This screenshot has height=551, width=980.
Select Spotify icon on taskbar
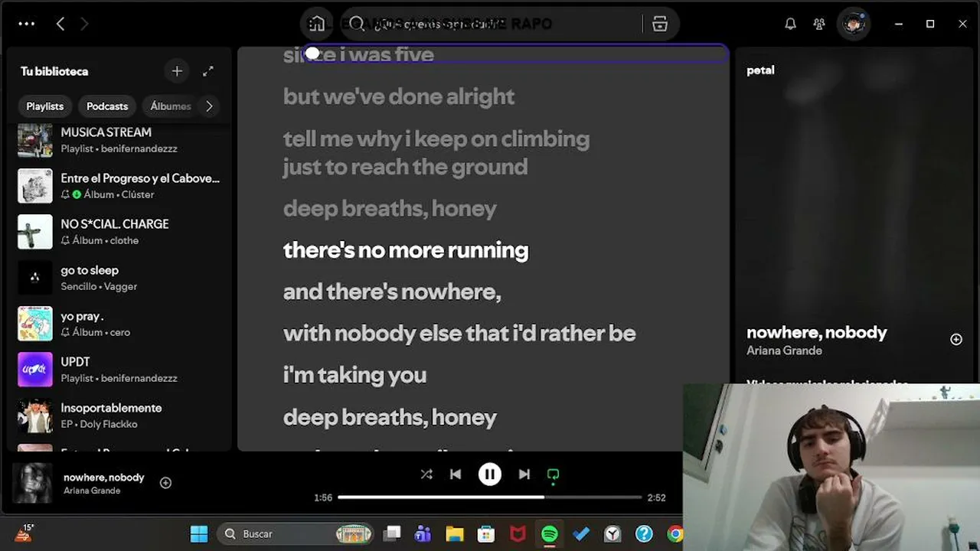pyautogui.click(x=549, y=534)
